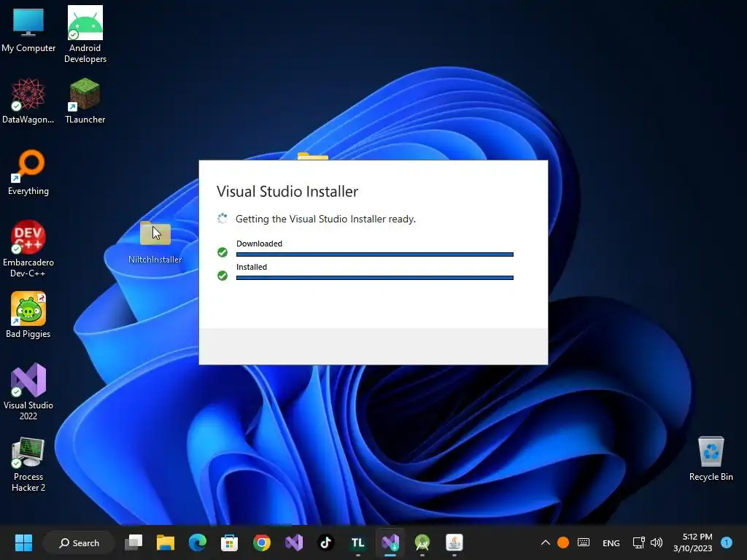The width and height of the screenshot is (747, 560).
Task: Click the Downloaded progress bar
Action: [x=375, y=254]
